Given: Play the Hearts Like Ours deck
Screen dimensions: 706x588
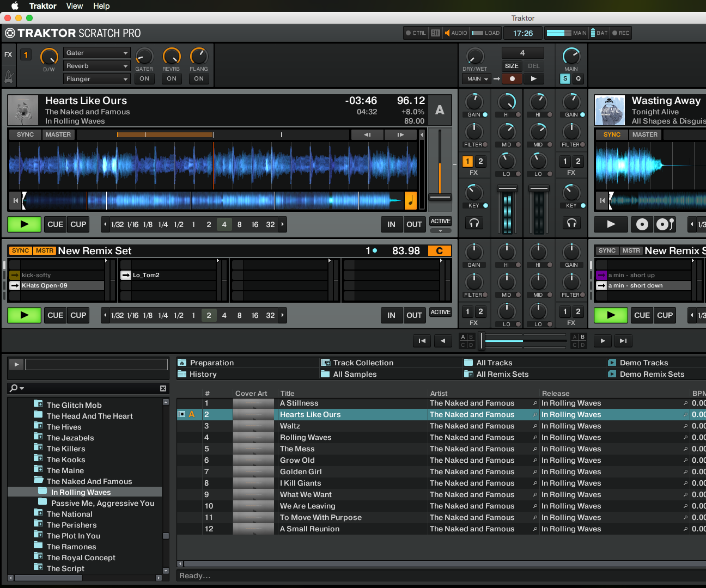Looking at the screenshot, I should [24, 224].
